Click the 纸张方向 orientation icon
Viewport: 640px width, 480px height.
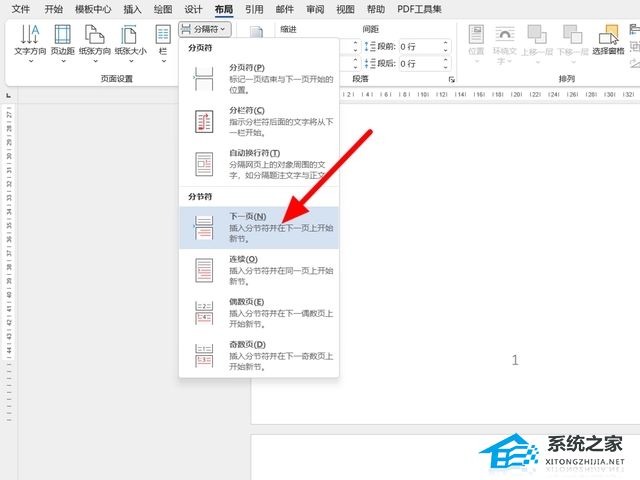pos(95,34)
